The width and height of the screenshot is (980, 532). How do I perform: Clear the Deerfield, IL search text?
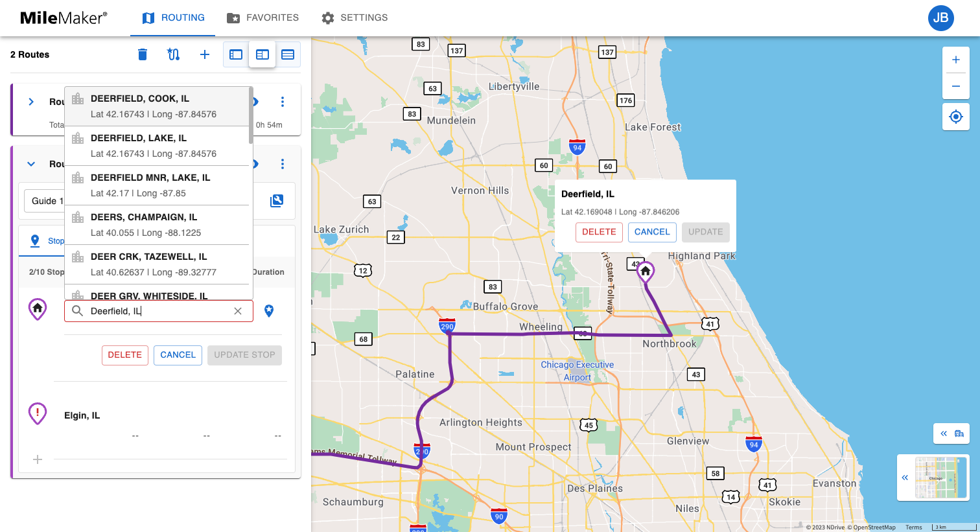[238, 311]
